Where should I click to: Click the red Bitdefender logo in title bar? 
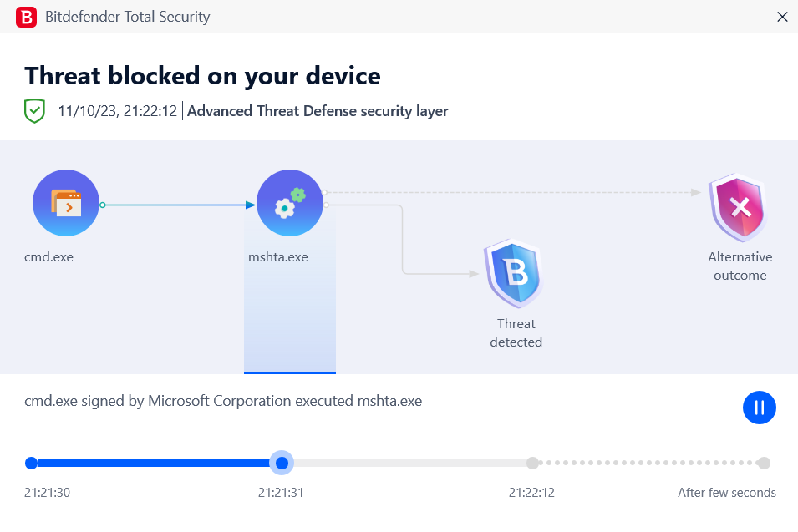tap(26, 17)
